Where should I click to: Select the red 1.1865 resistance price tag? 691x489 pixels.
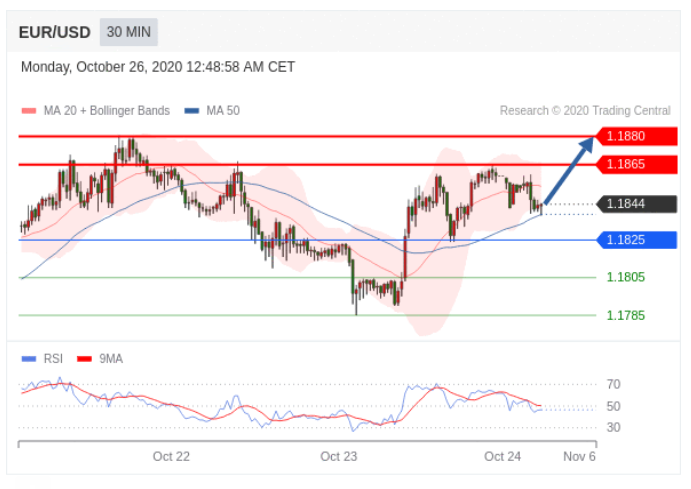[636, 164]
